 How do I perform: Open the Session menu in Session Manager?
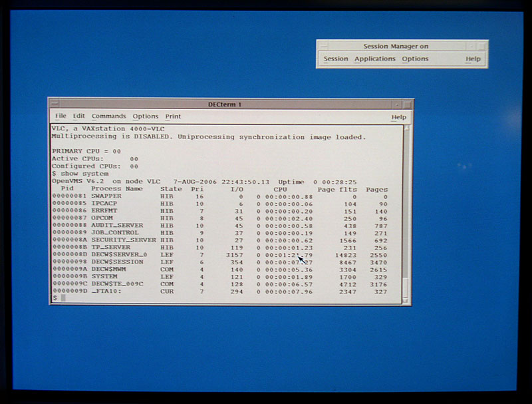[x=336, y=59]
